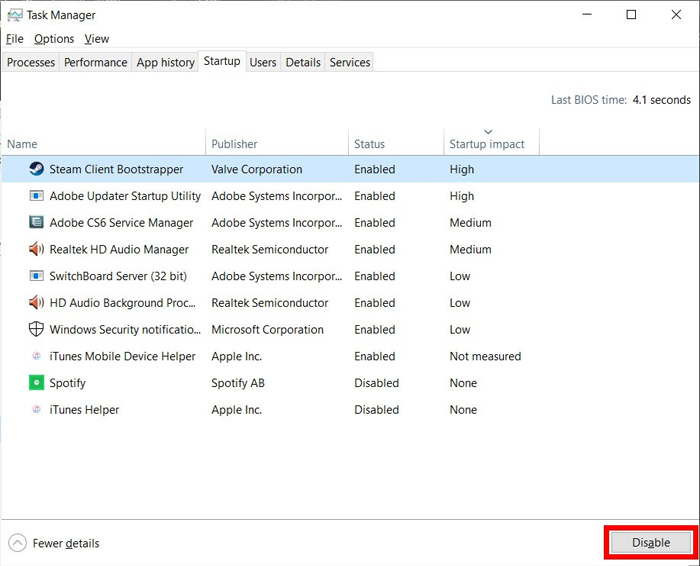The width and height of the screenshot is (700, 566).
Task: Click the HD Audio Background Process speaker icon
Action: click(x=36, y=303)
